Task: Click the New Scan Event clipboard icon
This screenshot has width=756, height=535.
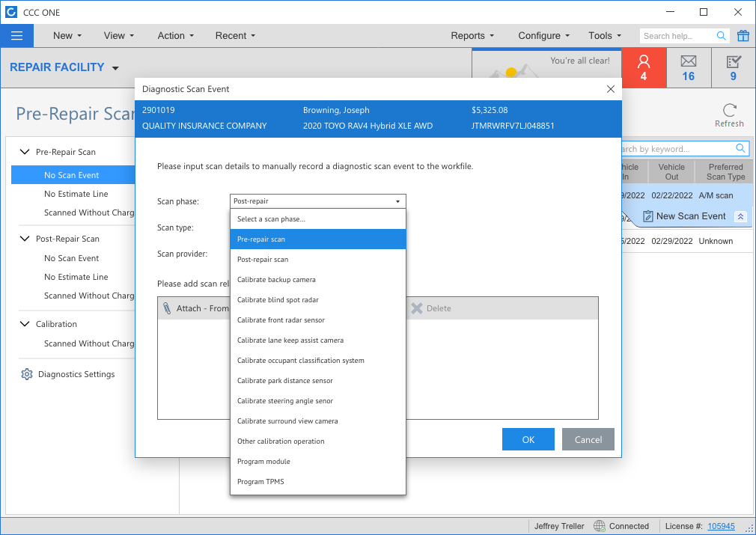Action: pyautogui.click(x=648, y=216)
